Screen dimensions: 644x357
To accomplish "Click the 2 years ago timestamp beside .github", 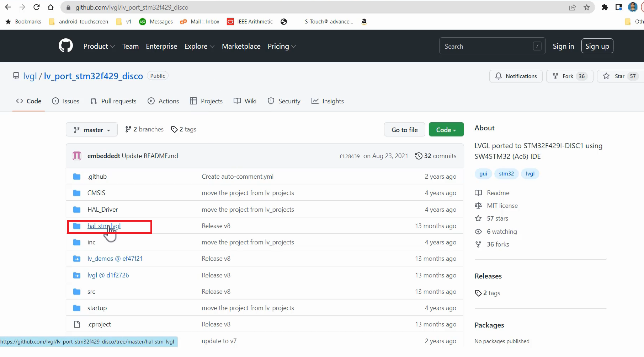I will click(x=440, y=177).
